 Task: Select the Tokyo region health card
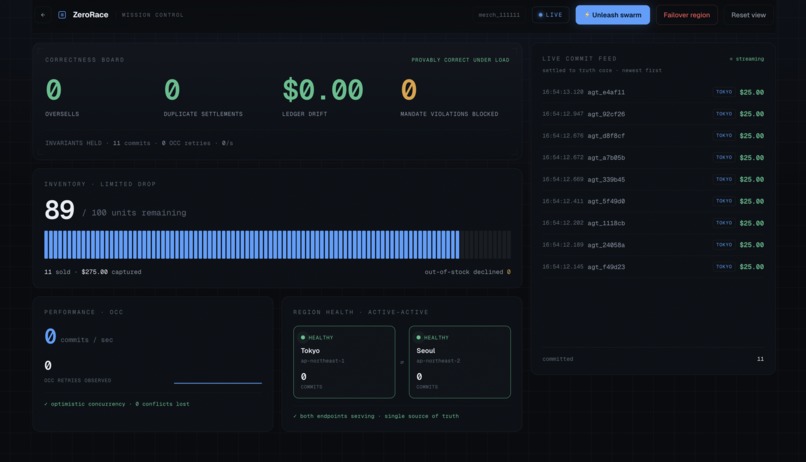click(344, 362)
